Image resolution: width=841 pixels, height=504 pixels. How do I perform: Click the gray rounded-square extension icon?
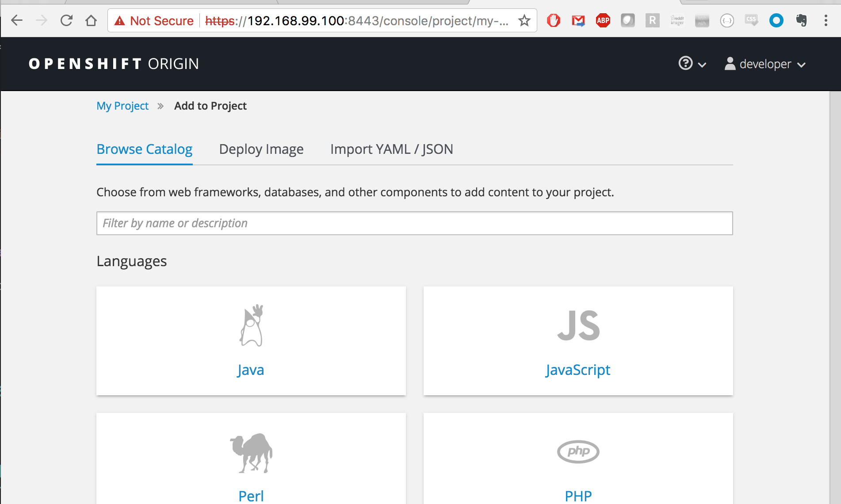click(628, 20)
